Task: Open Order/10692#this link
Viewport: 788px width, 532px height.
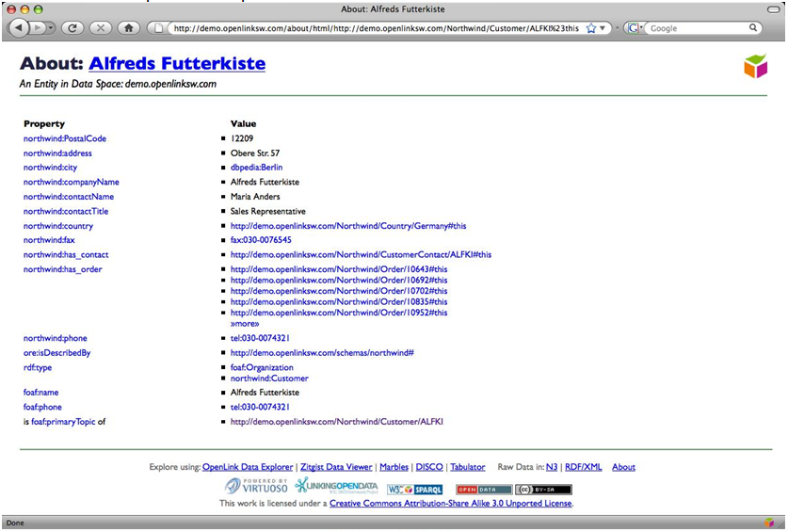Action: (339, 280)
